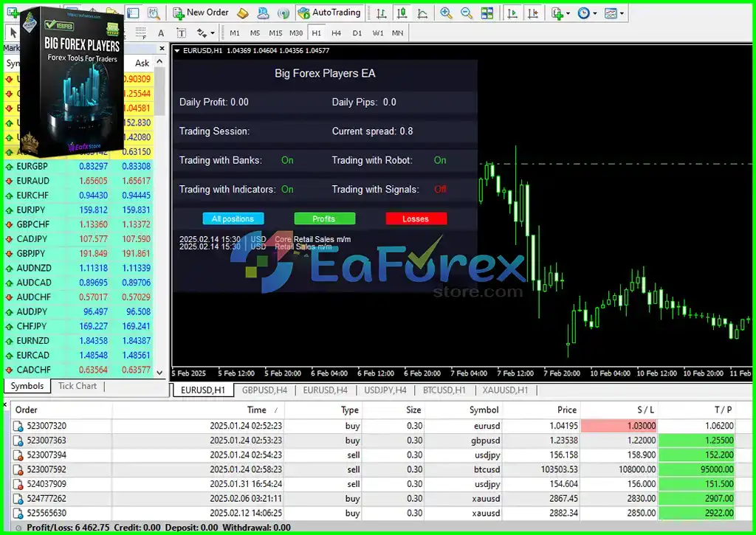Select the M15 timeframe
The height and width of the screenshot is (535, 756).
coord(275,32)
